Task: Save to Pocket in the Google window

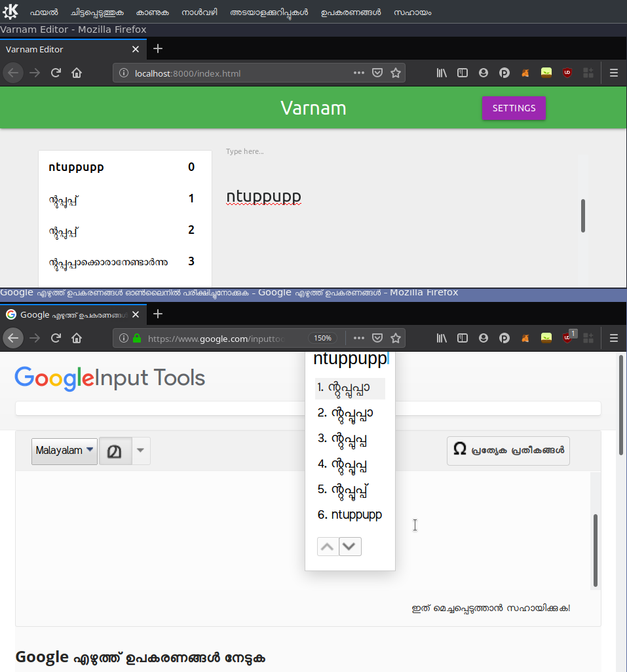Action: pos(377,338)
